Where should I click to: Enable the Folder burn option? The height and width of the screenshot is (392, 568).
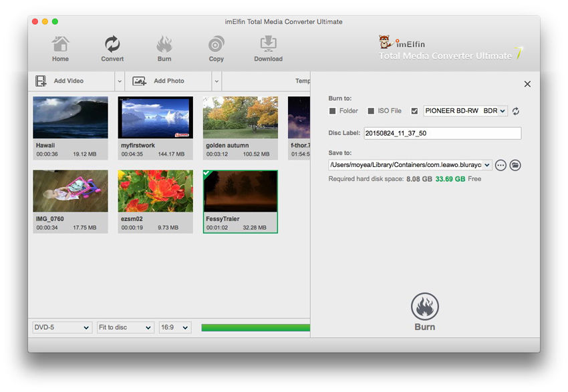(x=332, y=111)
